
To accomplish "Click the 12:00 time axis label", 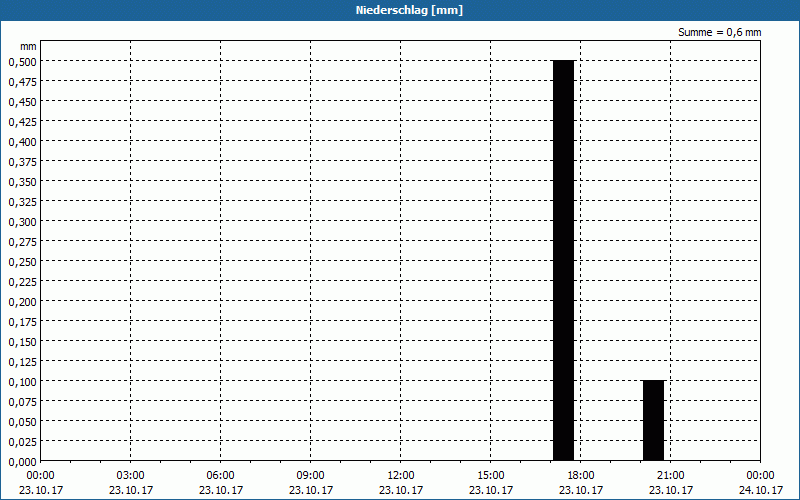I will tap(401, 476).
